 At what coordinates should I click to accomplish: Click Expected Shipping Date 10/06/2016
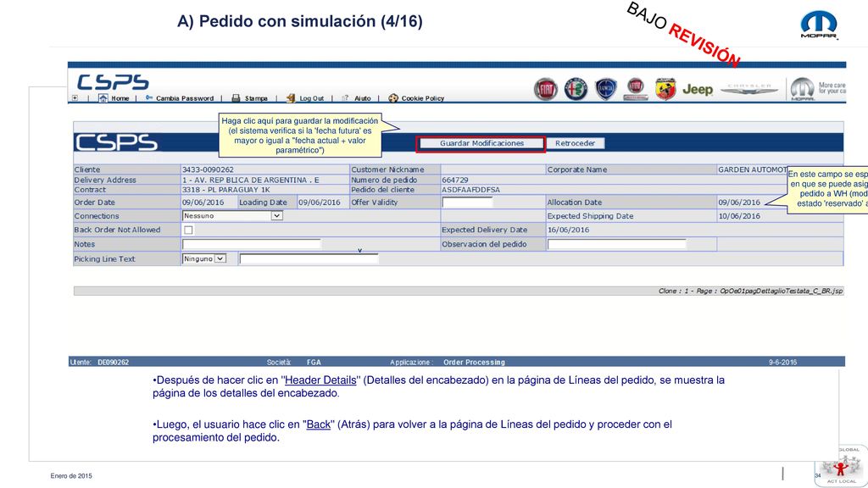[x=739, y=216]
